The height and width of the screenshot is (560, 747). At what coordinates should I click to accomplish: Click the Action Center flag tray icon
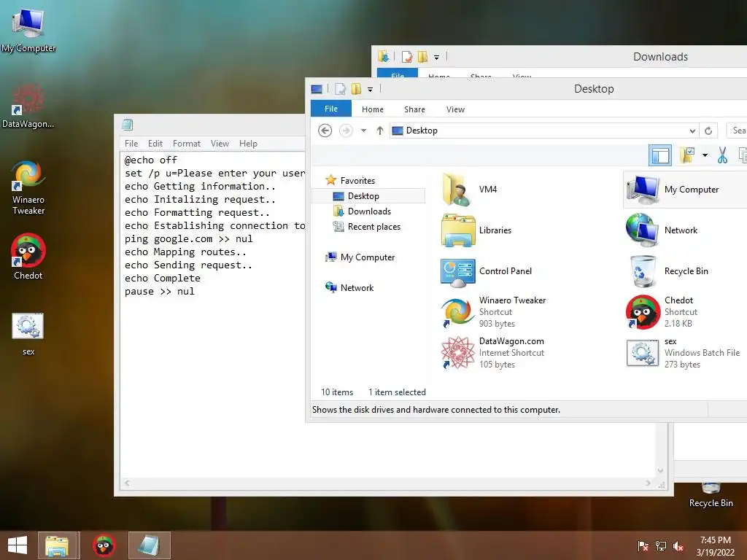(643, 545)
